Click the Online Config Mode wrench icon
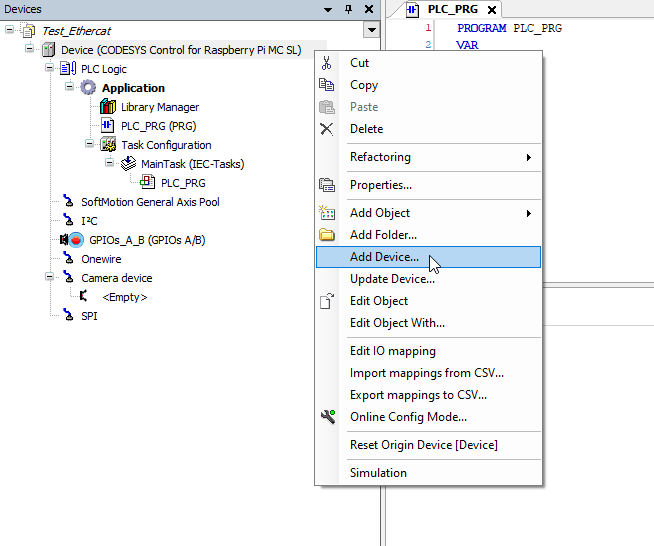Viewport: 654px width, 546px height. 328,416
